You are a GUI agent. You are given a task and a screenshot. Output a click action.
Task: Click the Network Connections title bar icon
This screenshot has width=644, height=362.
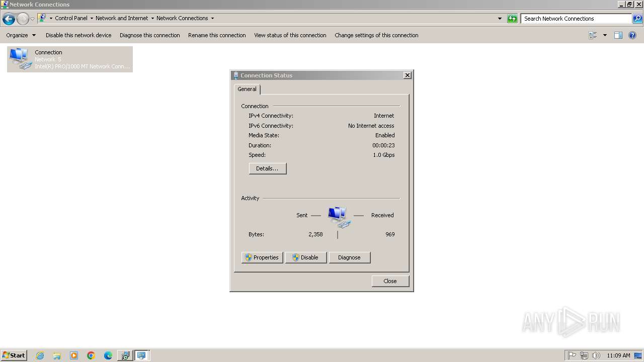pos(5,4)
